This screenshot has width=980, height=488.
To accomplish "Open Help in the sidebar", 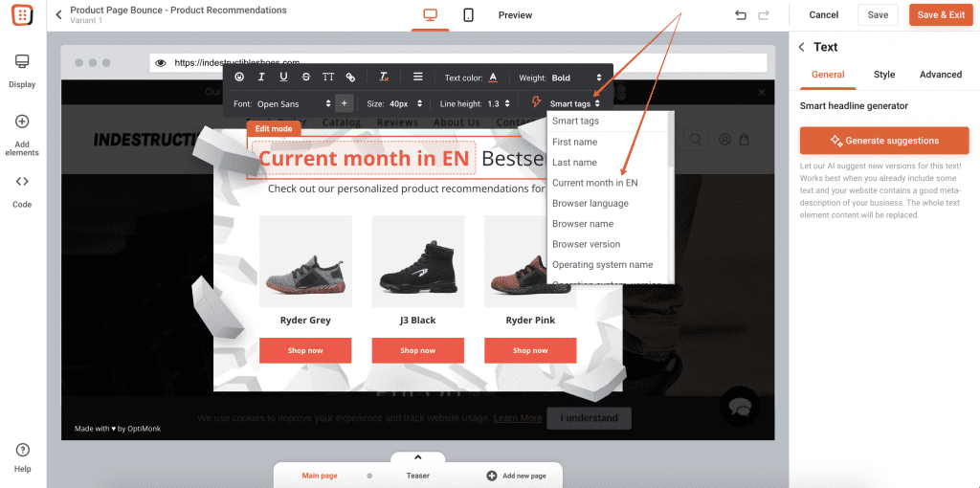I will [23, 458].
